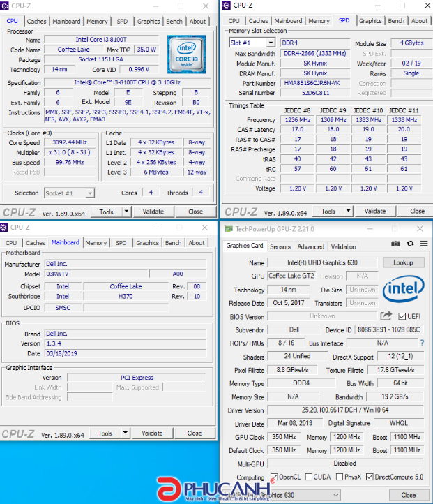433x504 pixels.
Task: Toggle the OpenCL checkbox
Action: (274, 477)
